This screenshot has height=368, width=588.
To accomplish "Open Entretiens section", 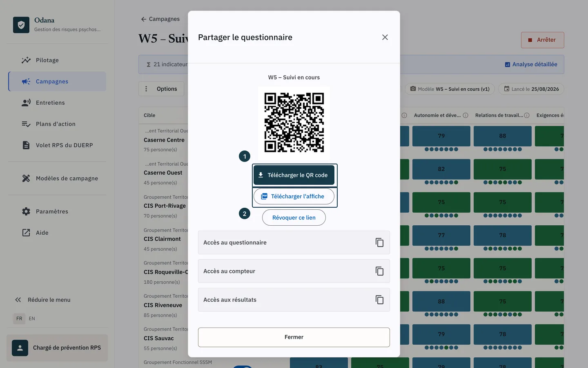I will pos(57,103).
